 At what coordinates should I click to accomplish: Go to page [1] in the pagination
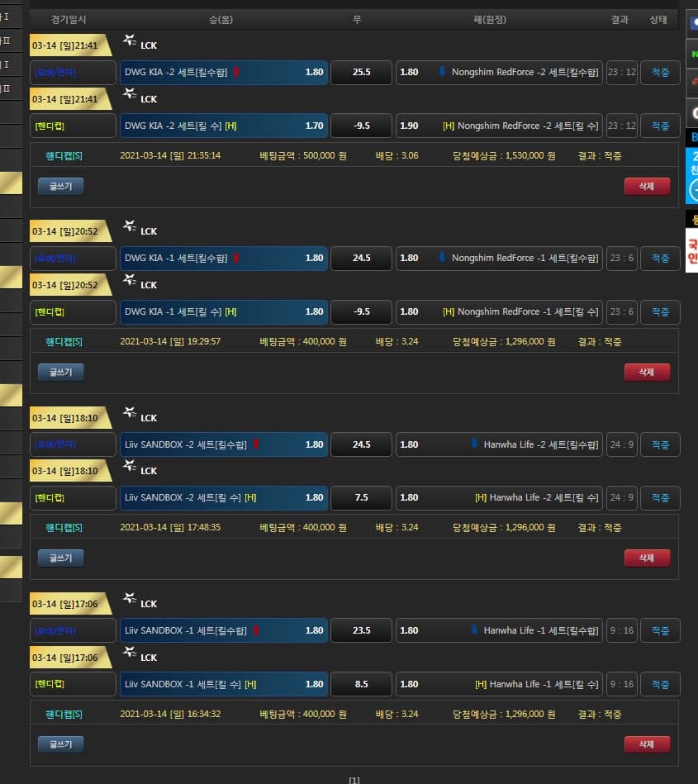[354, 778]
